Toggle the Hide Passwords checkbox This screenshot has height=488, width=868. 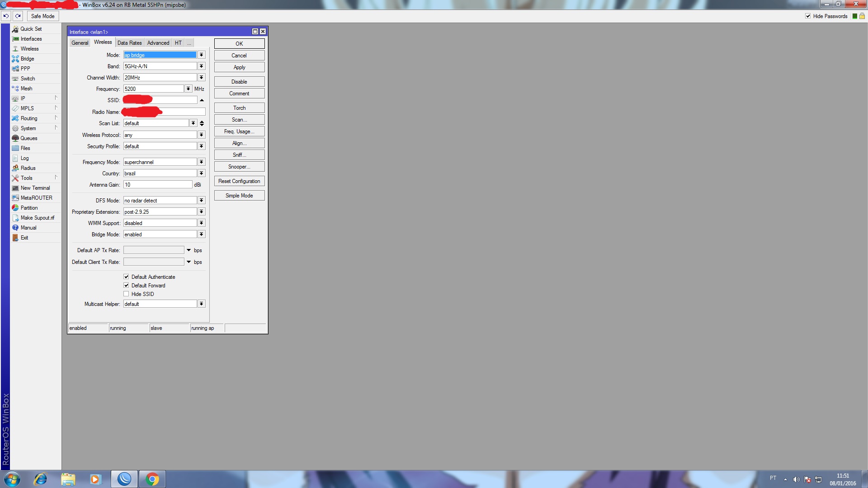[x=808, y=16]
